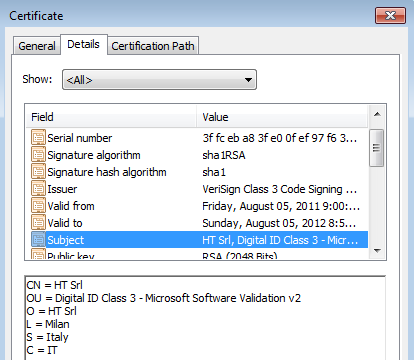Click the Issuer field icon
The height and width of the screenshot is (360, 414).
click(x=38, y=189)
